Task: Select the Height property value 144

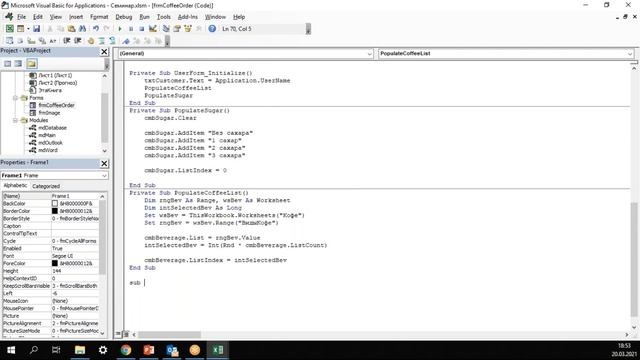Action: pyautogui.click(x=75, y=271)
